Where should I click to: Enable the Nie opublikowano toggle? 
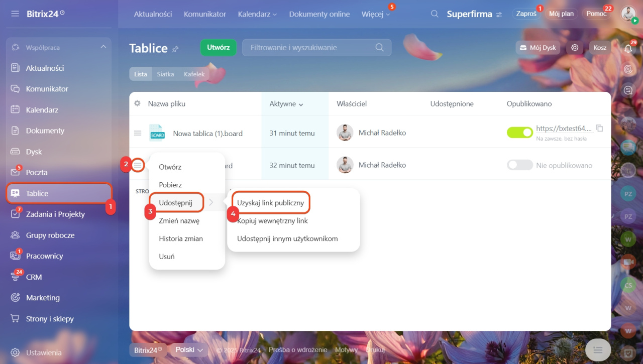click(520, 165)
